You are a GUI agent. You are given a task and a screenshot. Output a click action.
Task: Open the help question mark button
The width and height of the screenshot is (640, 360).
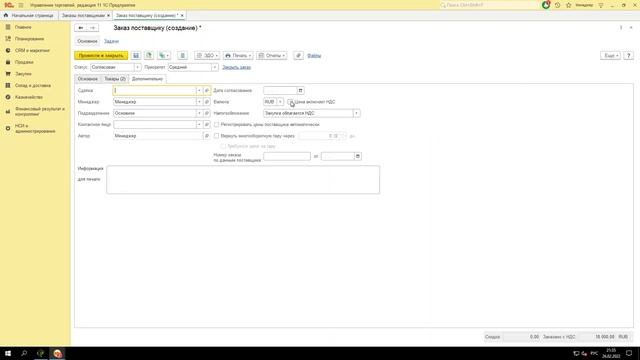pyautogui.click(x=629, y=56)
